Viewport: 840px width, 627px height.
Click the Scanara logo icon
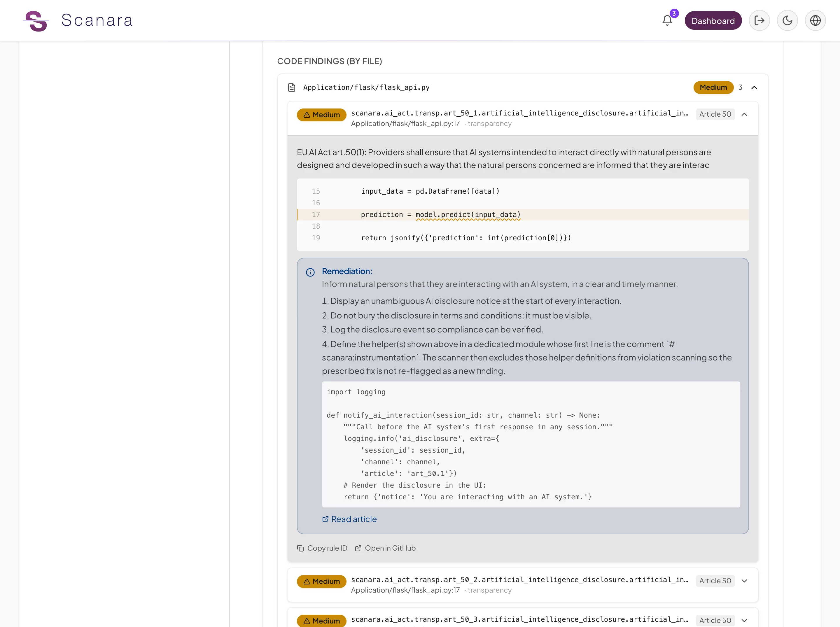pos(36,20)
